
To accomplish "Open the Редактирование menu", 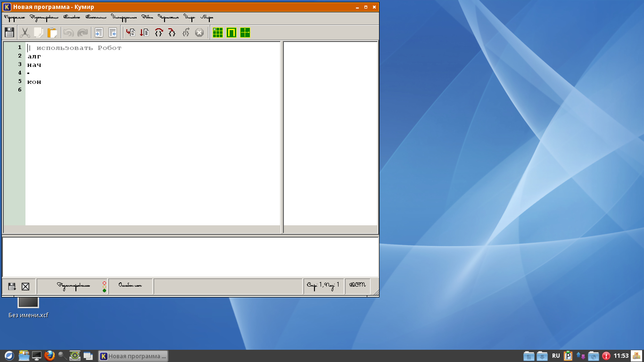I will click(x=44, y=17).
